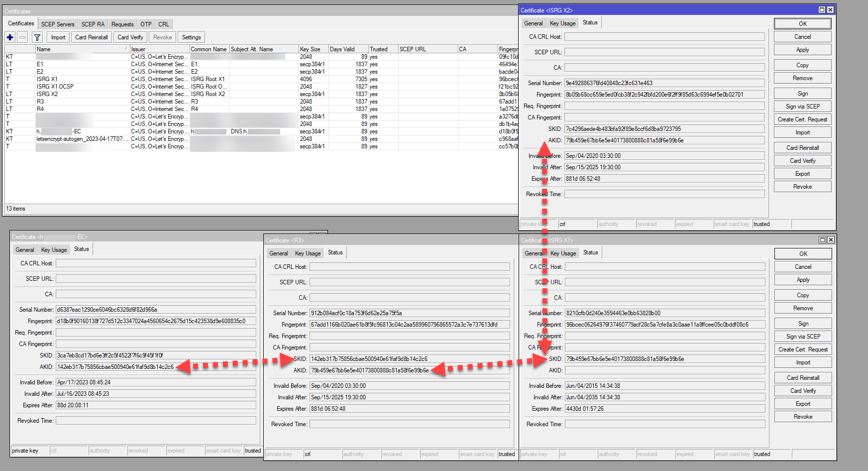The width and height of the screenshot is (868, 471).
Task: Restore the Certificate ISRG X1 window size
Action: pyautogui.click(x=823, y=240)
